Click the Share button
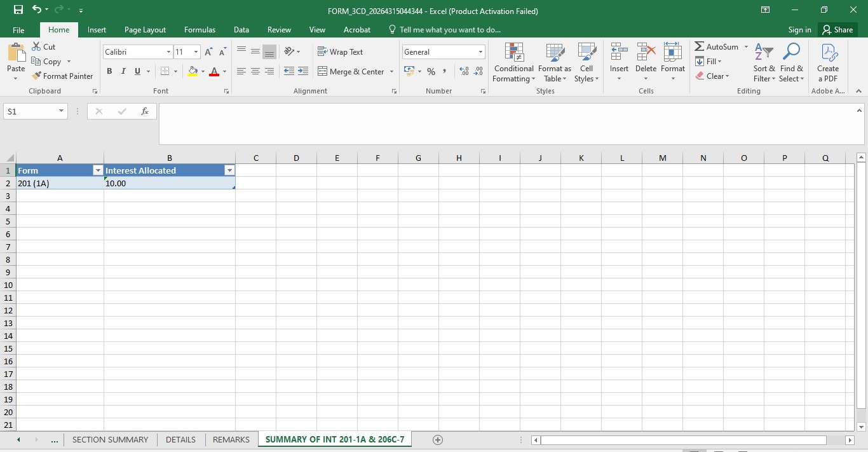The width and height of the screenshot is (868, 452). click(x=836, y=30)
